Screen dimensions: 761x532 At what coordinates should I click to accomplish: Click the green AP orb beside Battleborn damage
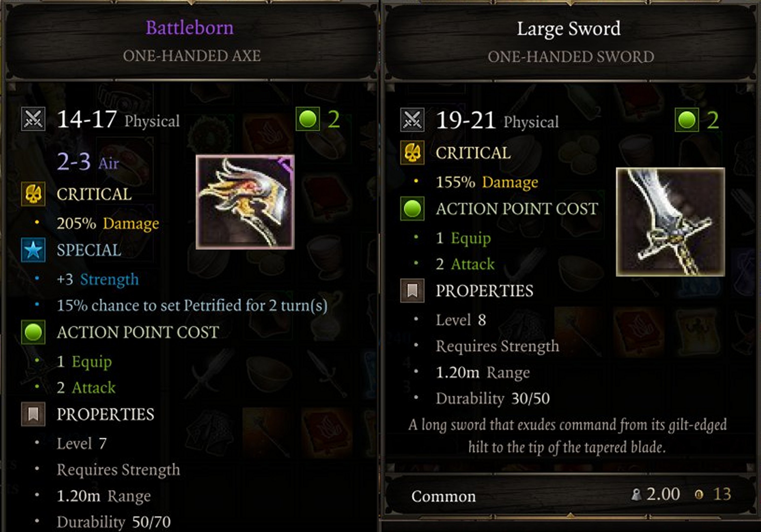(308, 119)
